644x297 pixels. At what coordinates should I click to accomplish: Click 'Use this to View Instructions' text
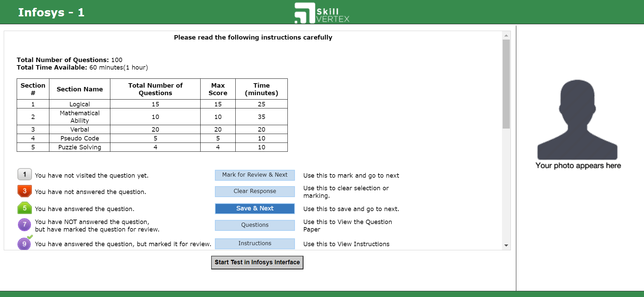[x=346, y=244]
